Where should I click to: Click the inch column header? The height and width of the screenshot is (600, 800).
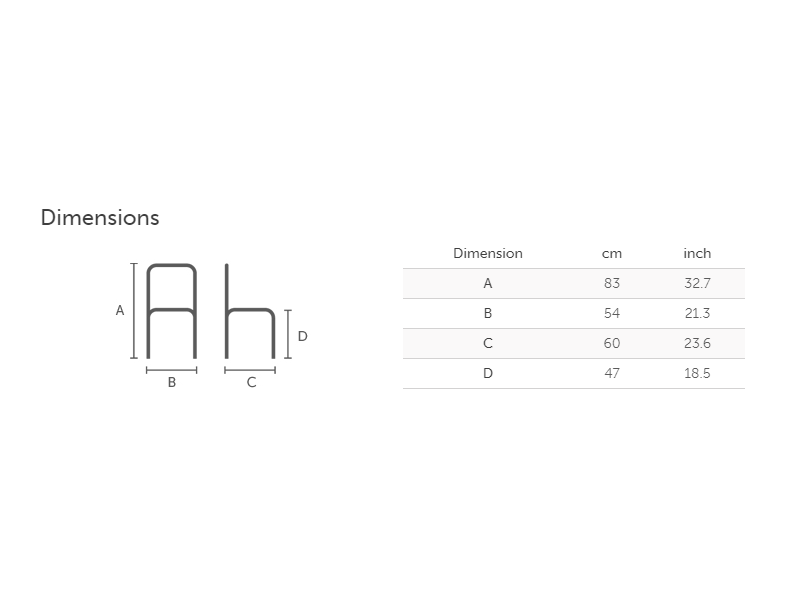click(697, 253)
